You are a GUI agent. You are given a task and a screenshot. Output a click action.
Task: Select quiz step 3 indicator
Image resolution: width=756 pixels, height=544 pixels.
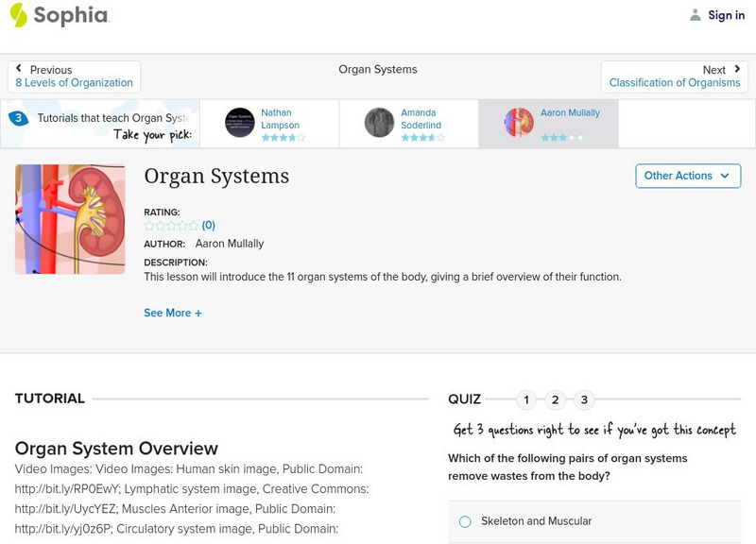[x=584, y=399]
